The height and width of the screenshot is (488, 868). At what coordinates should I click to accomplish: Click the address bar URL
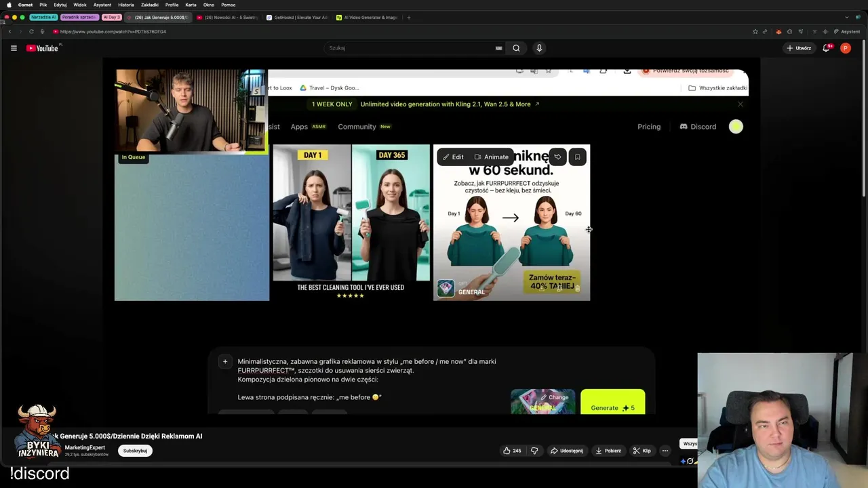(x=113, y=31)
